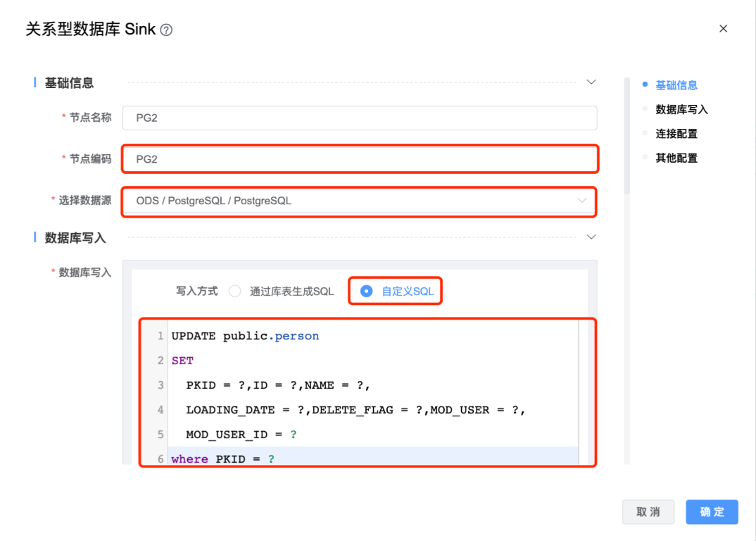Click the help question mark icon
The width and height of the screenshot is (756, 541).
pos(166,30)
